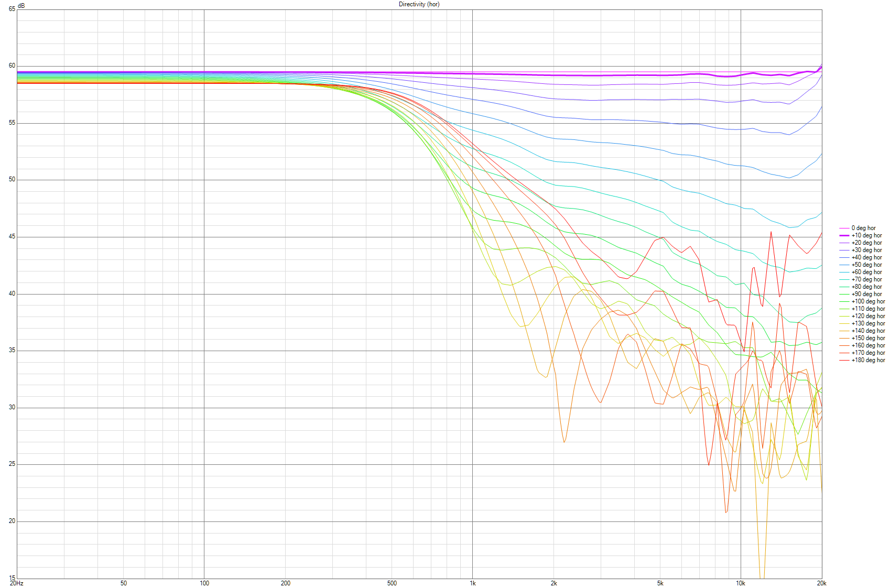Click the dB axis unit label
This screenshot has height=588, width=890.
click(x=21, y=6)
